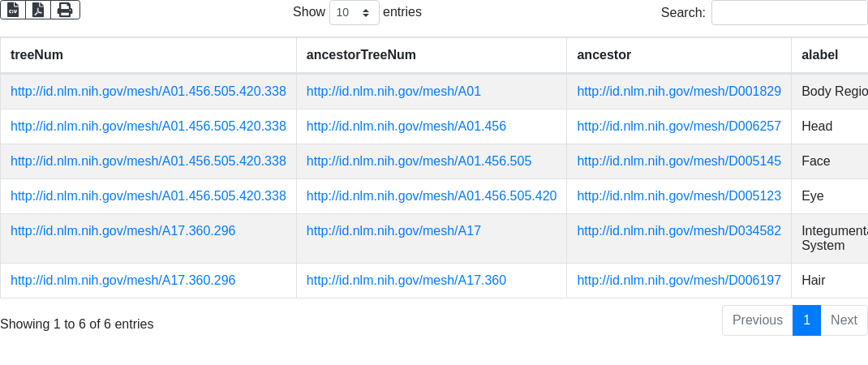Select page 1 in pagination
This screenshot has height=365, width=868.
tap(806, 320)
